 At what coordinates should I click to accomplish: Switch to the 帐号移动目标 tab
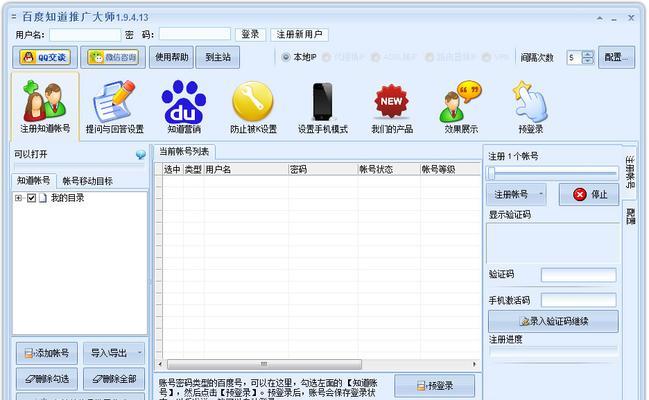(x=87, y=181)
